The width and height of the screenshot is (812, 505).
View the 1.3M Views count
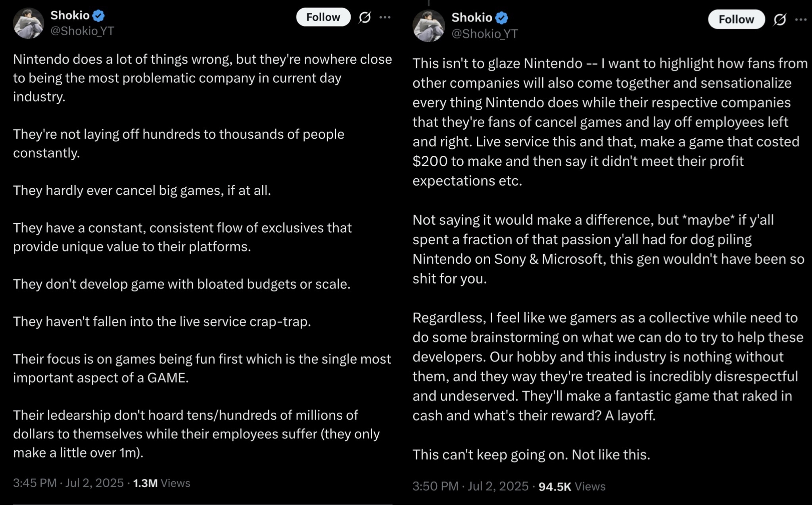[x=161, y=483]
